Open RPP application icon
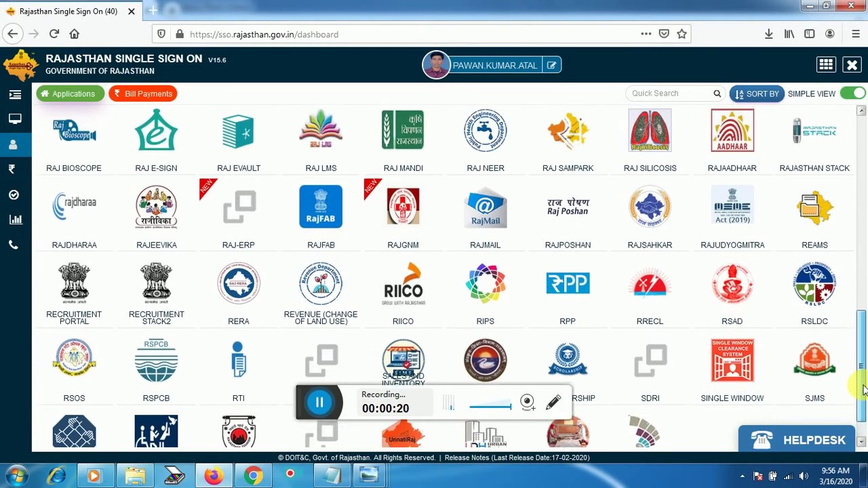This screenshot has height=488, width=868. coord(568,283)
